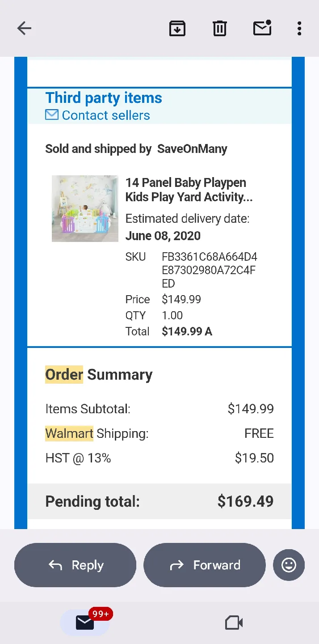Click the envelope icon next to Contact sellers
This screenshot has height=644, width=319.
click(51, 114)
